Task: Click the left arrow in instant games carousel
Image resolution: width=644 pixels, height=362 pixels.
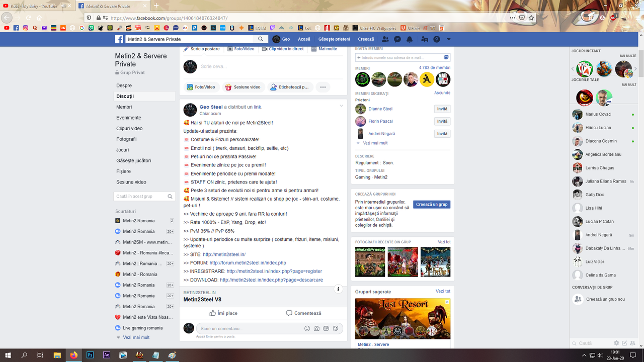Action: tap(573, 69)
